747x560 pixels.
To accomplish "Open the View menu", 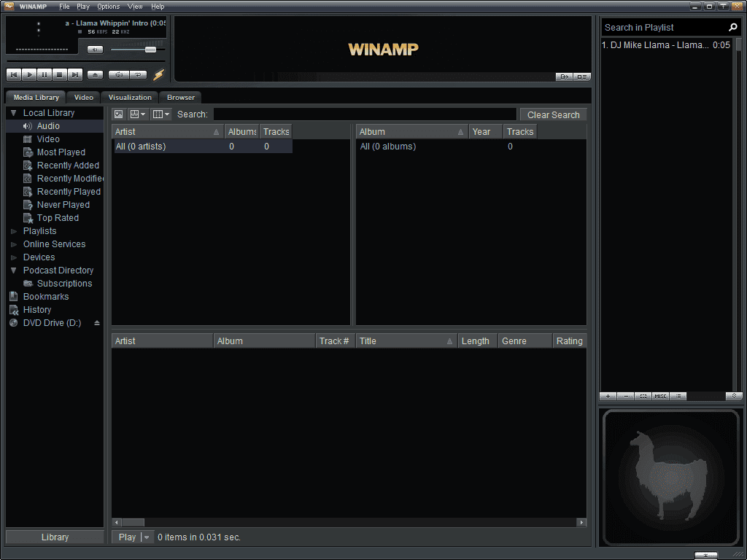I will coord(135,7).
